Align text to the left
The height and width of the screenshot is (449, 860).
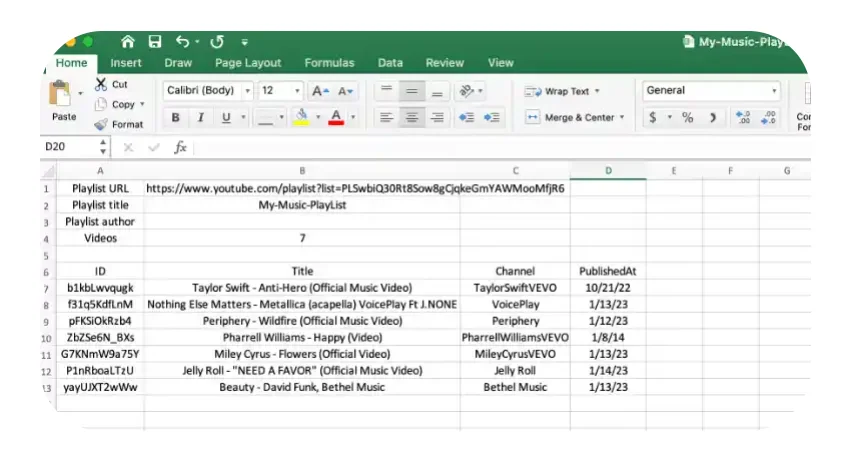(x=387, y=117)
